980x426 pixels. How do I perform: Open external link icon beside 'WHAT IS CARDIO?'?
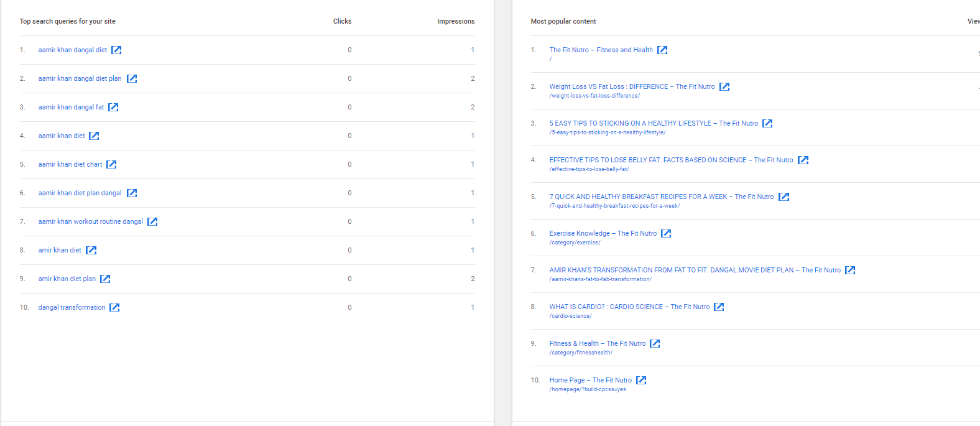(719, 307)
